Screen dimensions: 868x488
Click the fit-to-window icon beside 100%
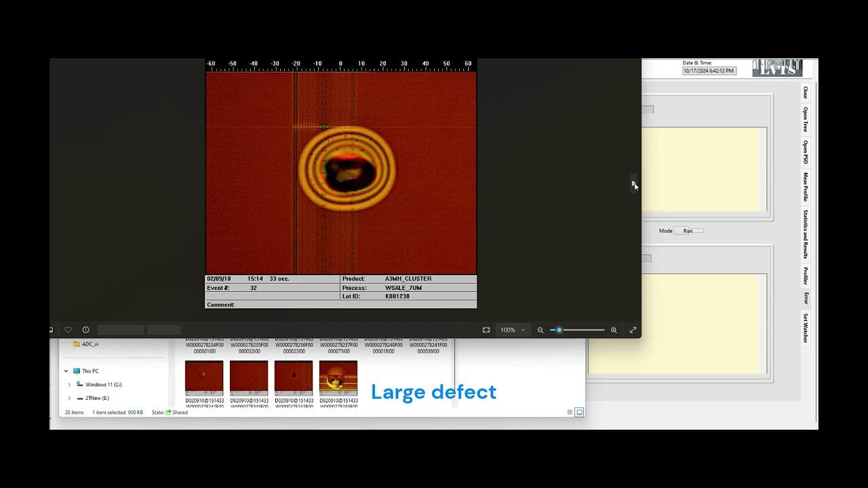point(486,330)
